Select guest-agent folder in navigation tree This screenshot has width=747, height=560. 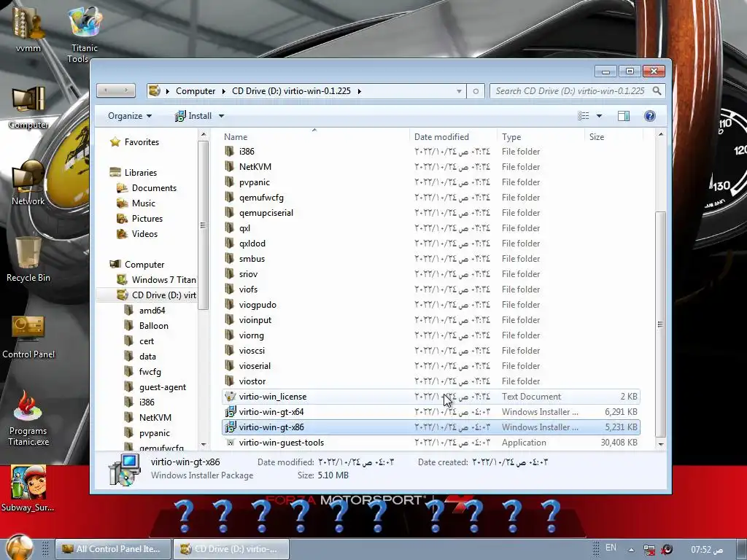pos(163,387)
